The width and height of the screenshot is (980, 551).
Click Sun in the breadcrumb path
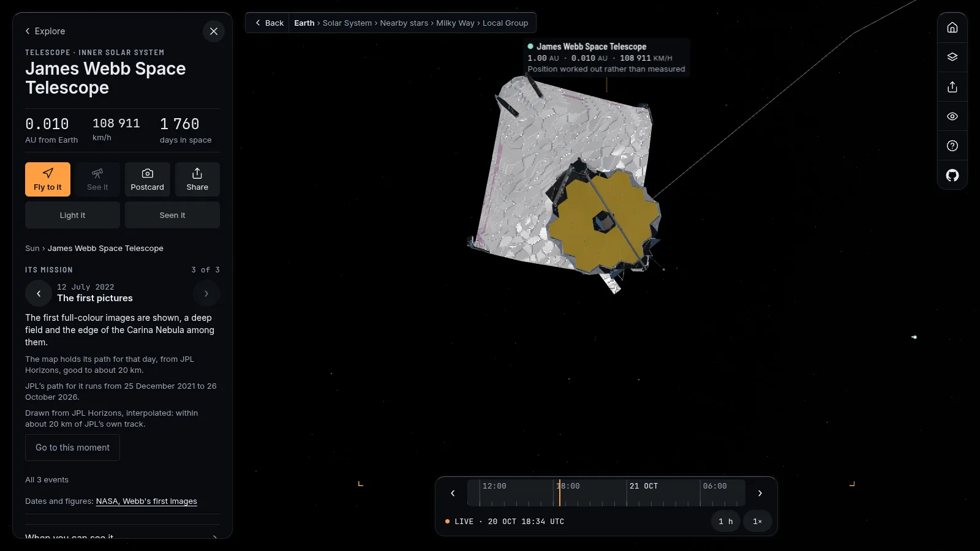pyautogui.click(x=32, y=248)
